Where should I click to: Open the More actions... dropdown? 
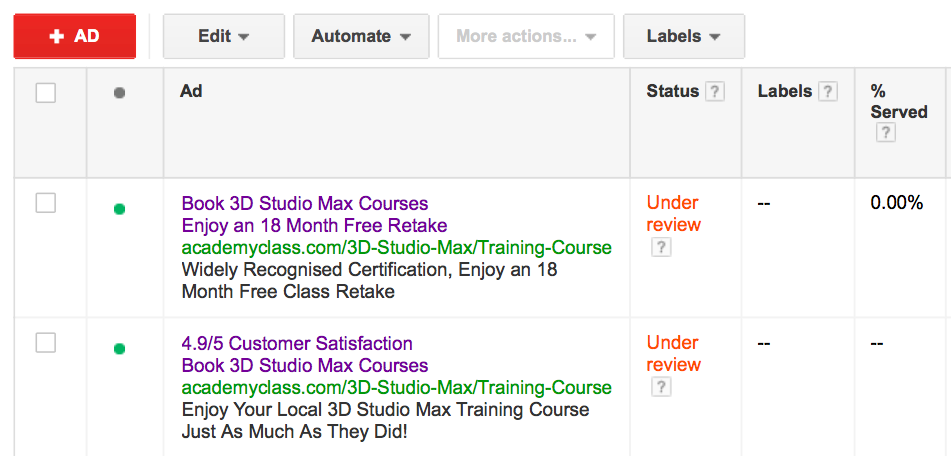[x=526, y=36]
